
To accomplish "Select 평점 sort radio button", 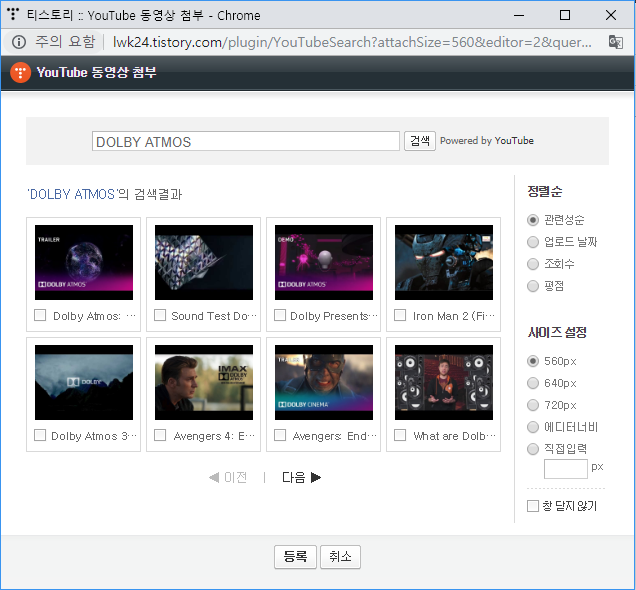I will (x=533, y=286).
